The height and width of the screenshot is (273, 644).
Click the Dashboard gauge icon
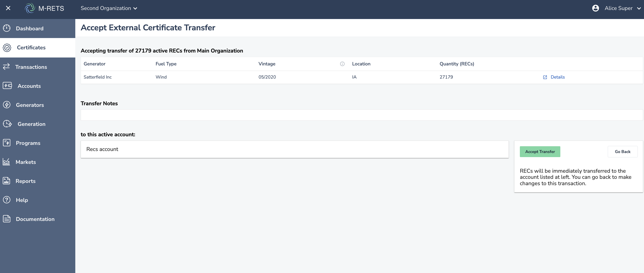tap(7, 28)
